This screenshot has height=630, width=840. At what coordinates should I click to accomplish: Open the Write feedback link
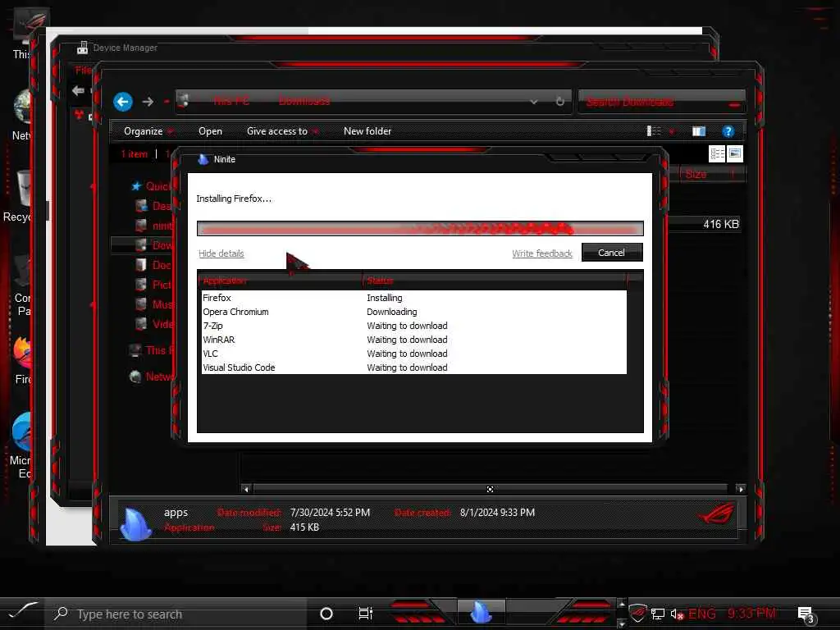(542, 253)
